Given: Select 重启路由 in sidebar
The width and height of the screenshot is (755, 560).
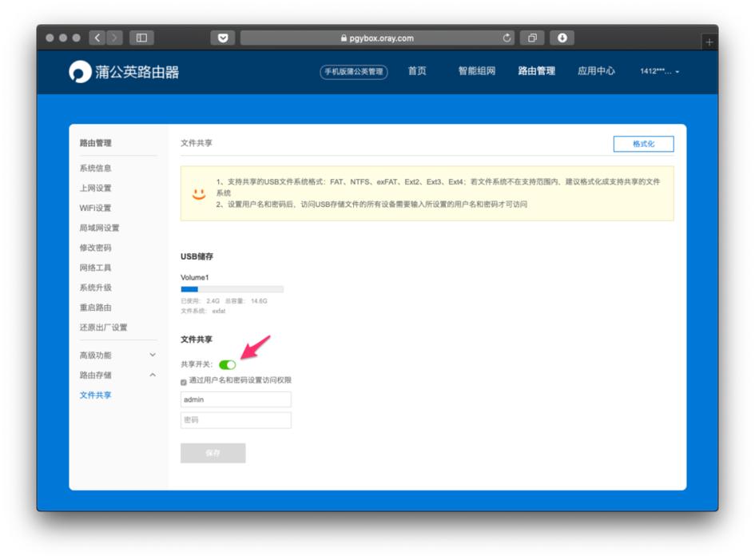Looking at the screenshot, I should click(95, 308).
